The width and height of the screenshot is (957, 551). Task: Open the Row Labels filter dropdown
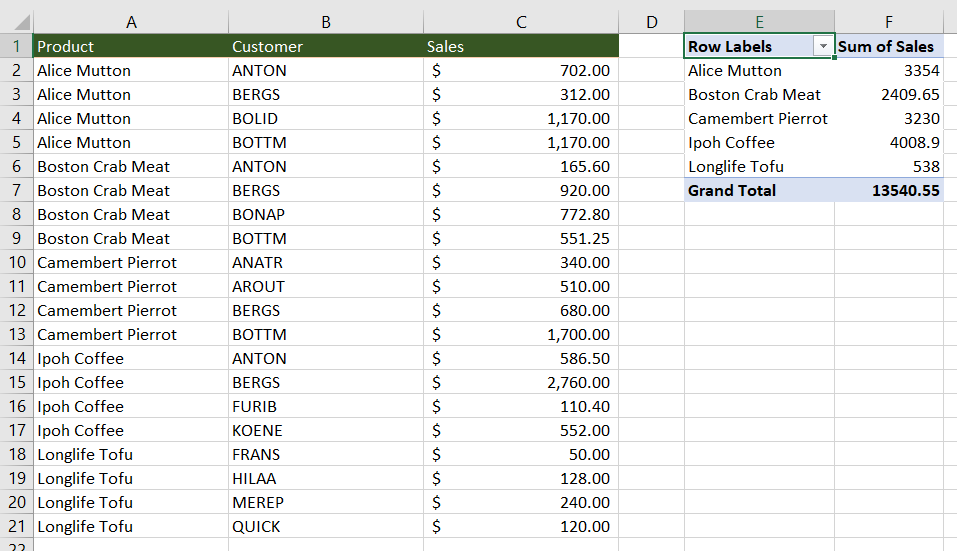click(823, 47)
